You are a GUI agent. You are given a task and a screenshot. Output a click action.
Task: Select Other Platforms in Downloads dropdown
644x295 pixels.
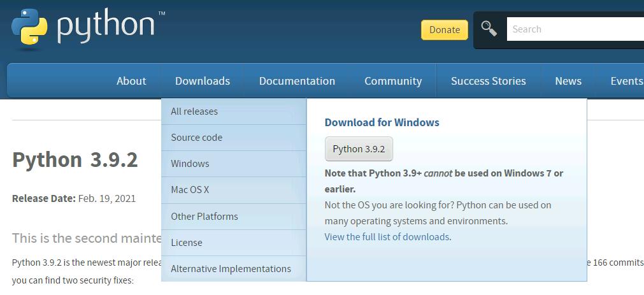[x=234, y=217]
